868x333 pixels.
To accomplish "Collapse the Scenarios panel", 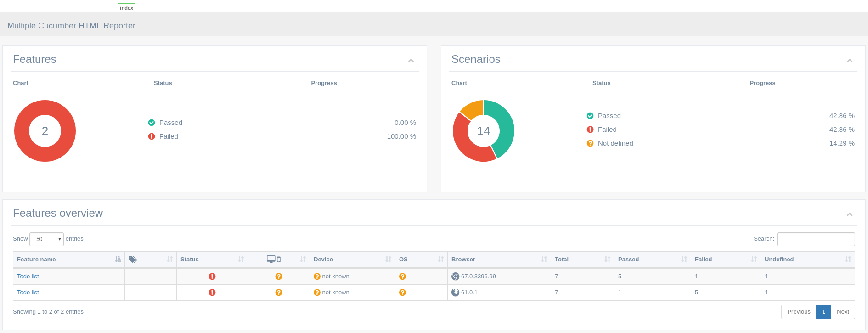I will click(850, 61).
